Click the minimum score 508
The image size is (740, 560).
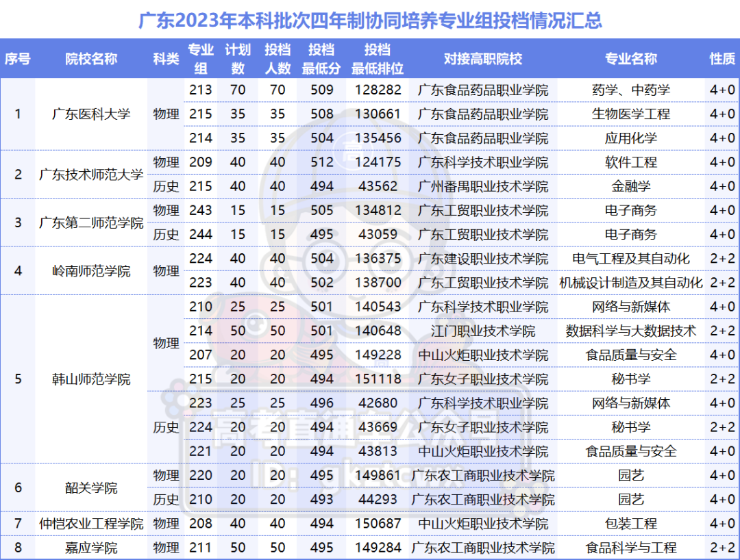(322, 114)
